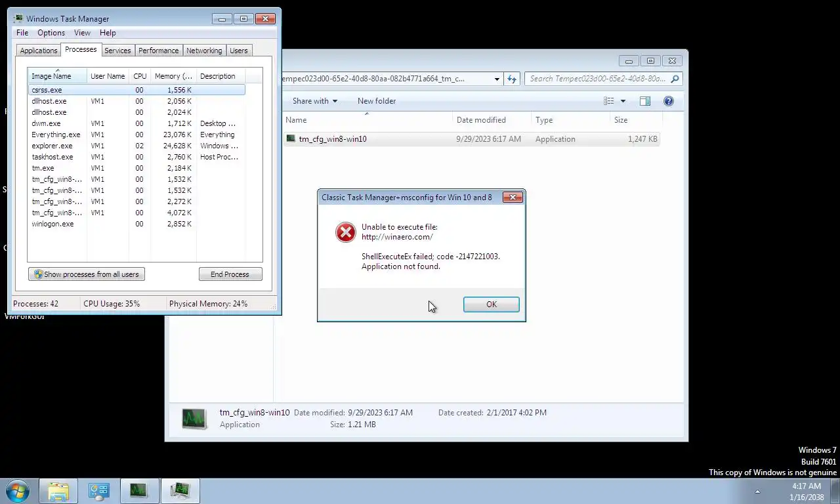Click the tm_cfg_win8-win10 file icon in list
The width and height of the screenshot is (840, 504).
point(291,139)
